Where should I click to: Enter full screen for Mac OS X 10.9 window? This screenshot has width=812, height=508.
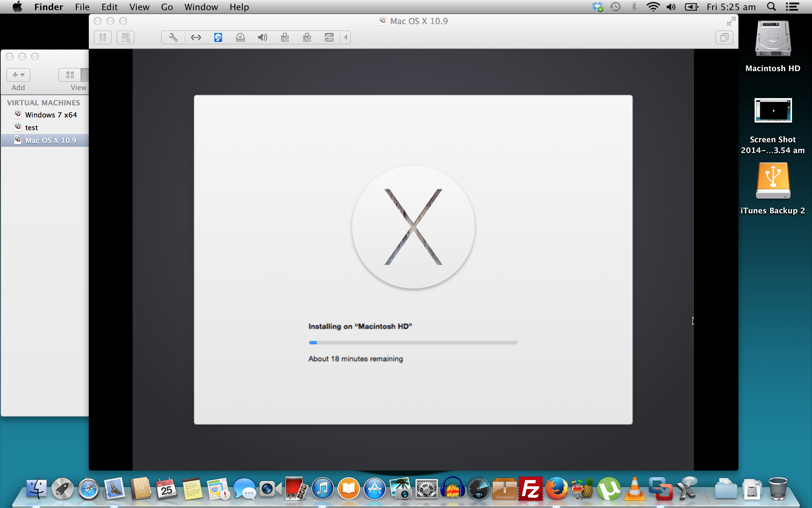tap(731, 22)
